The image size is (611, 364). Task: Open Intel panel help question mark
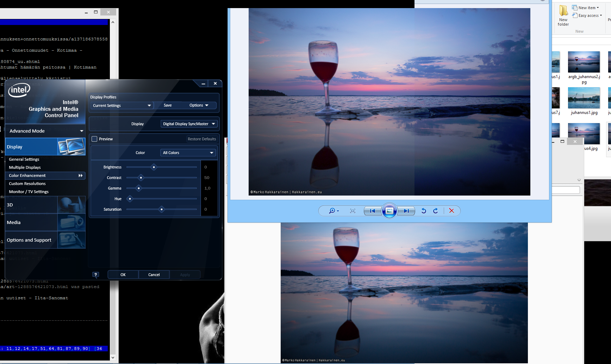[x=95, y=275]
